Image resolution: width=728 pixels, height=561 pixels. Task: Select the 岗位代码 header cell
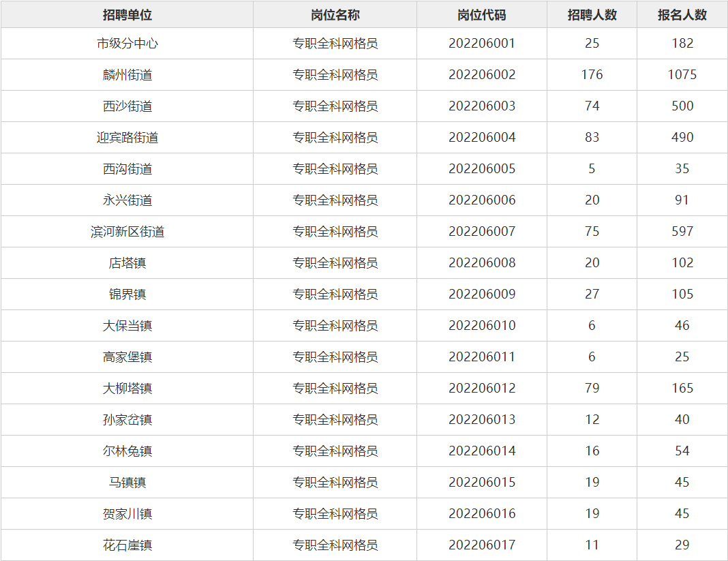482,15
